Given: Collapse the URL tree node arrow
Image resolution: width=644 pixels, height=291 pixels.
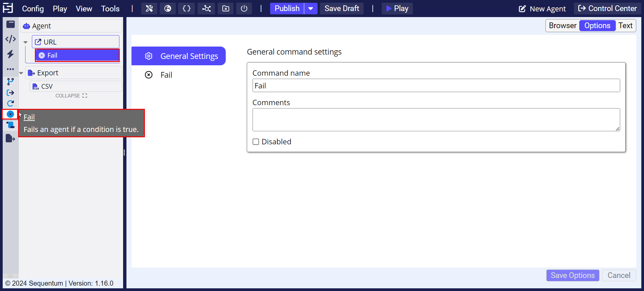Looking at the screenshot, I should 25,43.
